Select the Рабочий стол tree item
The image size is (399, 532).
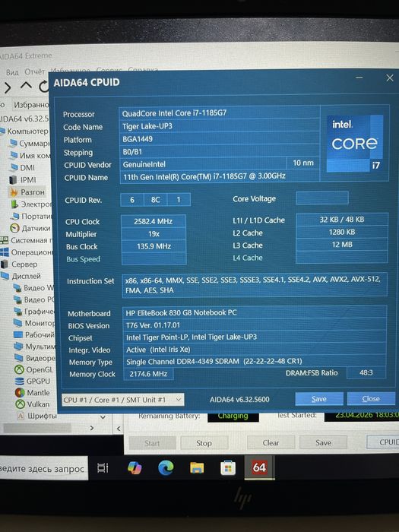coord(40,335)
